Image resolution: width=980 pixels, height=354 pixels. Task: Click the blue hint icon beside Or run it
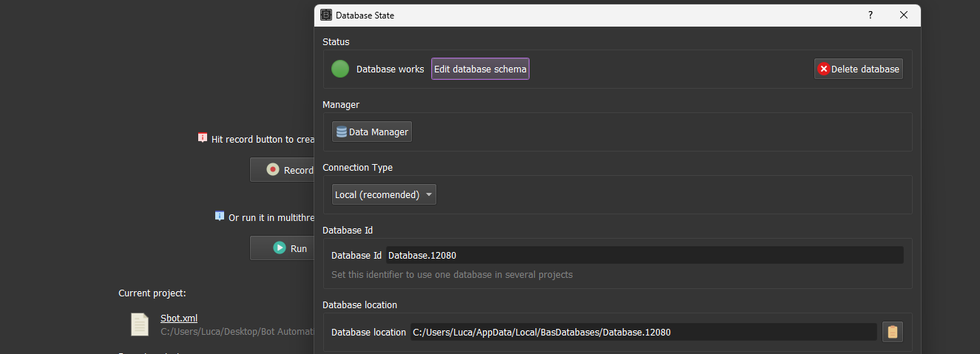tap(220, 217)
